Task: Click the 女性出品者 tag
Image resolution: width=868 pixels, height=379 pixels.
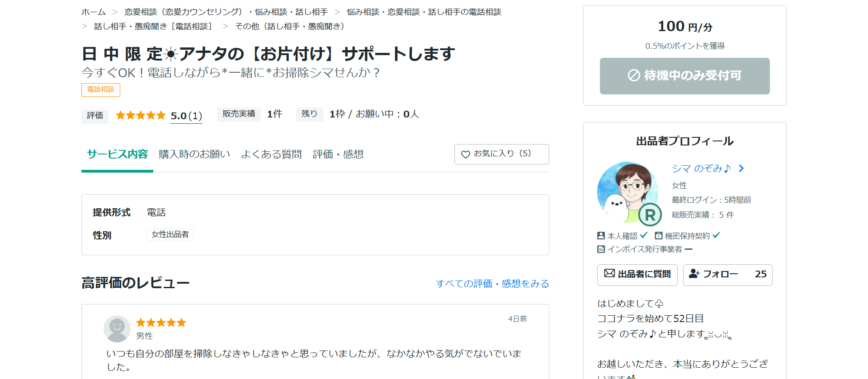Action: tap(170, 234)
